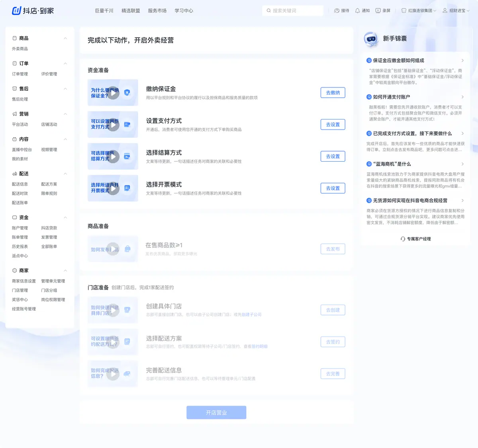
Task: Collapse the 商品 sidebar section
Action: tap(65, 38)
